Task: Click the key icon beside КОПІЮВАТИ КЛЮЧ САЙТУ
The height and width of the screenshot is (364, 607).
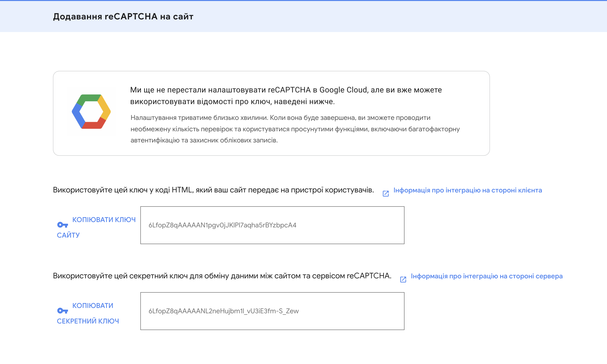Action: point(62,225)
